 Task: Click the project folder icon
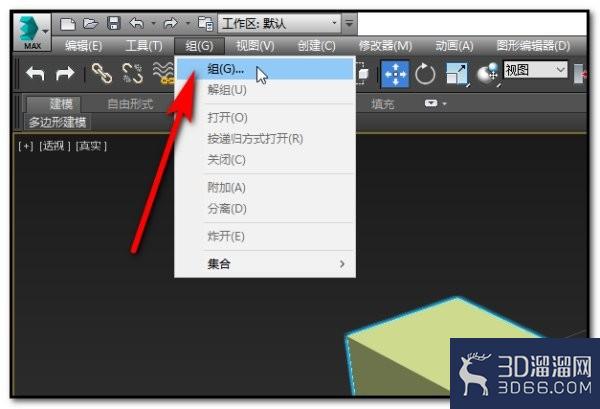point(205,24)
